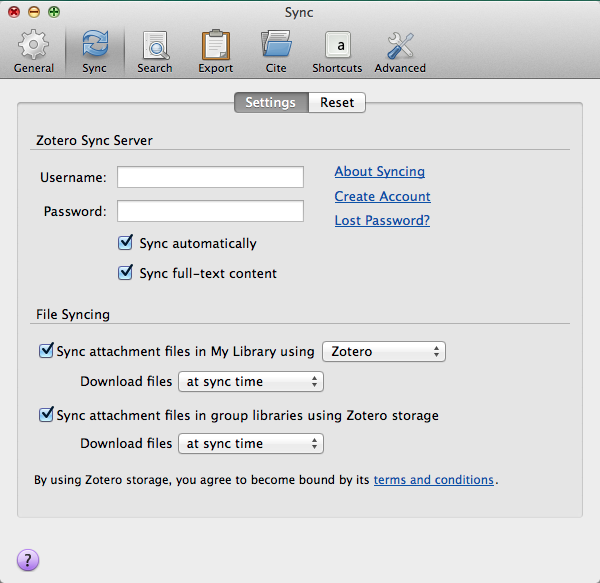The width and height of the screenshot is (600, 583).
Task: Toggle Sync attachment files in My Library
Action: tap(46, 351)
